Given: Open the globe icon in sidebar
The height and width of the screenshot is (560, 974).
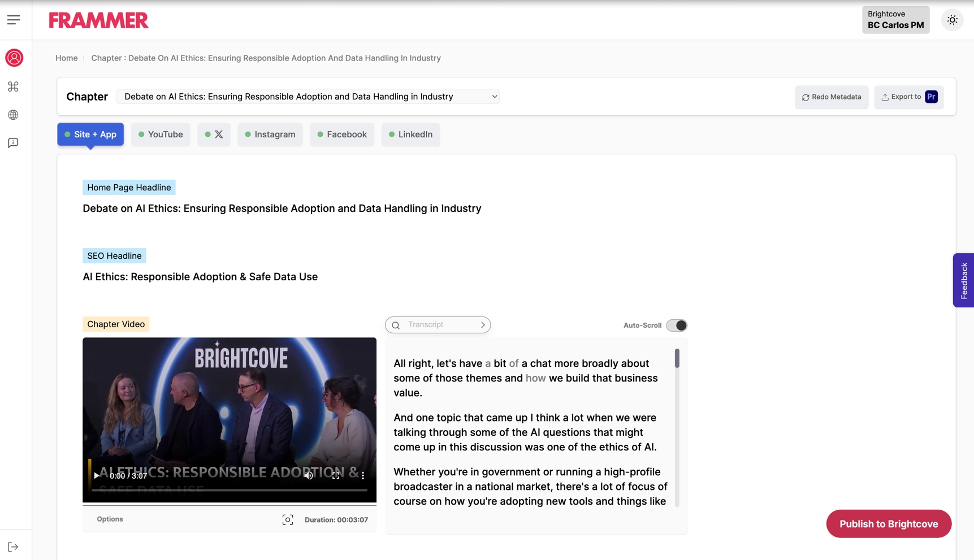Looking at the screenshot, I should 14,115.
